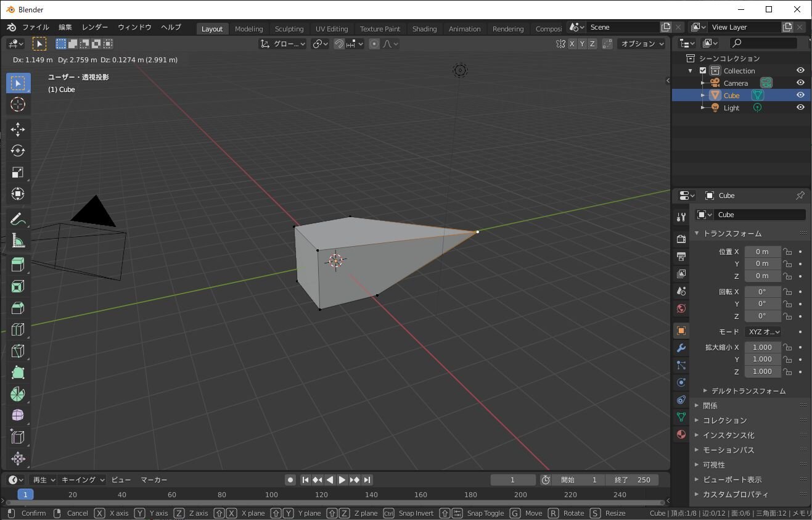The height and width of the screenshot is (520, 812).
Task: Open the Output properties tab
Action: [x=681, y=256]
